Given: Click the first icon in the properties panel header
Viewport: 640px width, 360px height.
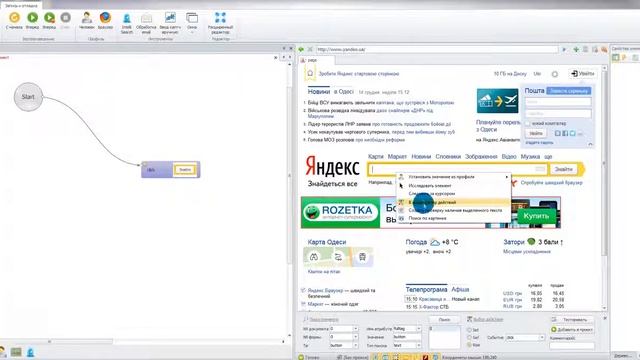Looking at the screenshot, I should click(x=616, y=58).
